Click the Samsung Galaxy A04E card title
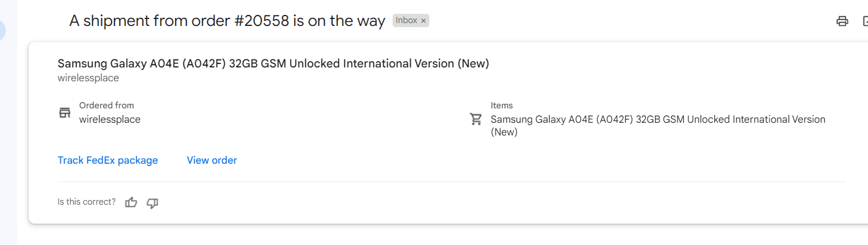This screenshot has height=245, width=868. (x=273, y=63)
